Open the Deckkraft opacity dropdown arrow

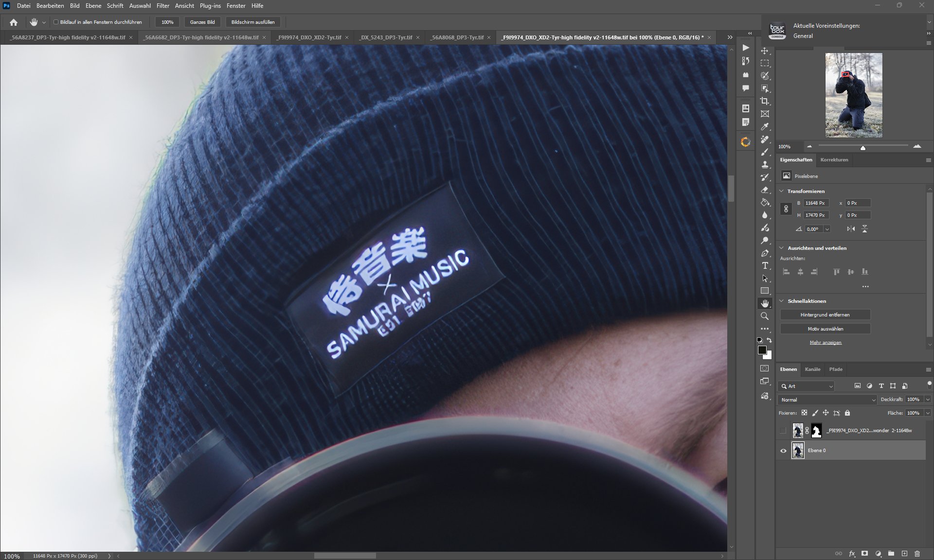point(928,400)
